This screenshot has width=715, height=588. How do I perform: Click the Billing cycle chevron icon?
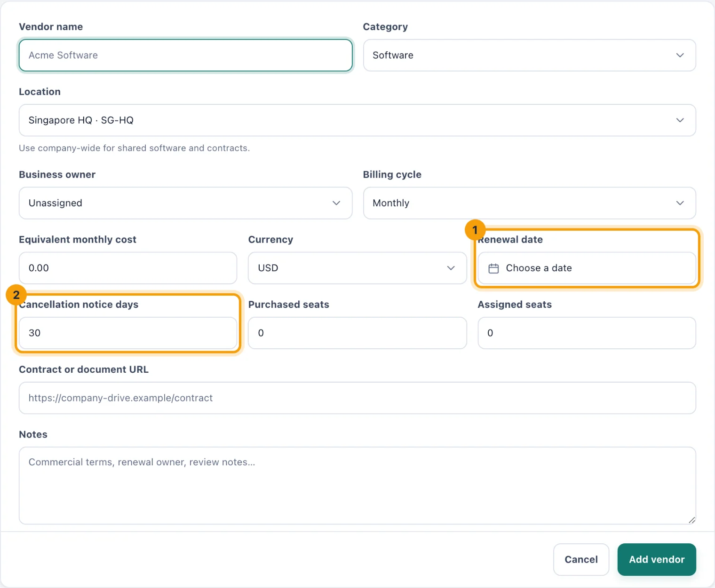pyautogui.click(x=680, y=203)
